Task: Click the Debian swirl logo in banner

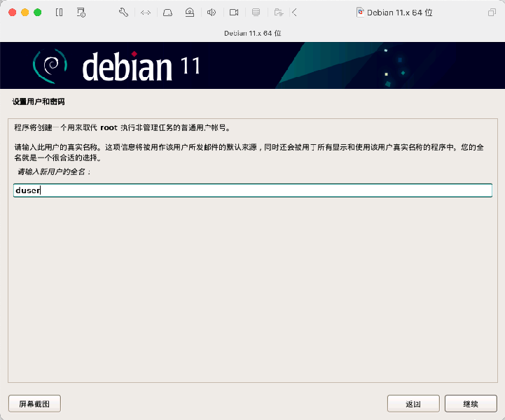Action: tap(50, 66)
